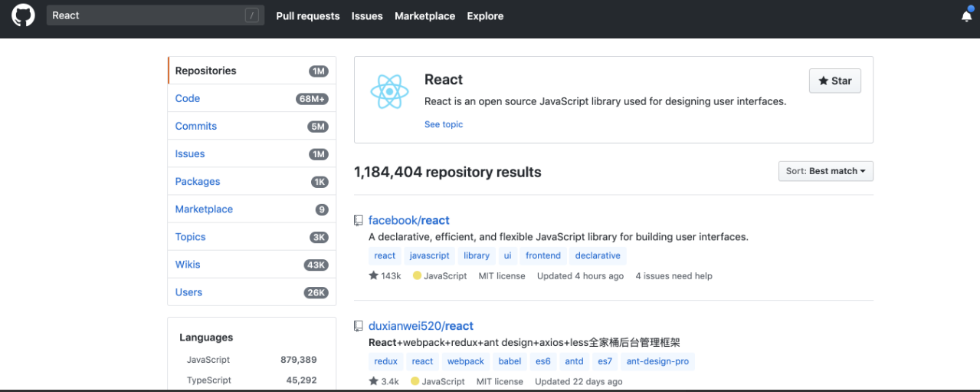Viewport: 980px width, 392px height.
Task: Click repo icon beside duxianwei520/react
Action: coord(358,326)
